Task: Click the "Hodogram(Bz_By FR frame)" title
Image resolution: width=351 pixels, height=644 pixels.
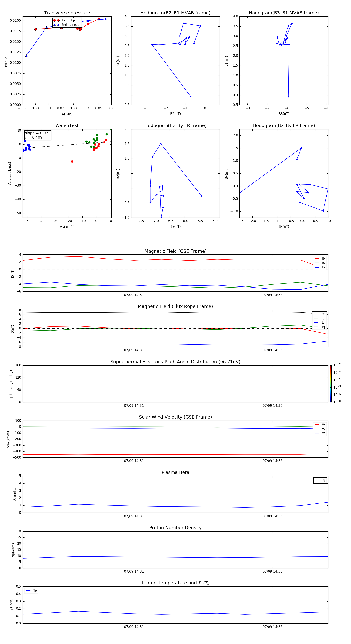Action: click(x=175, y=125)
